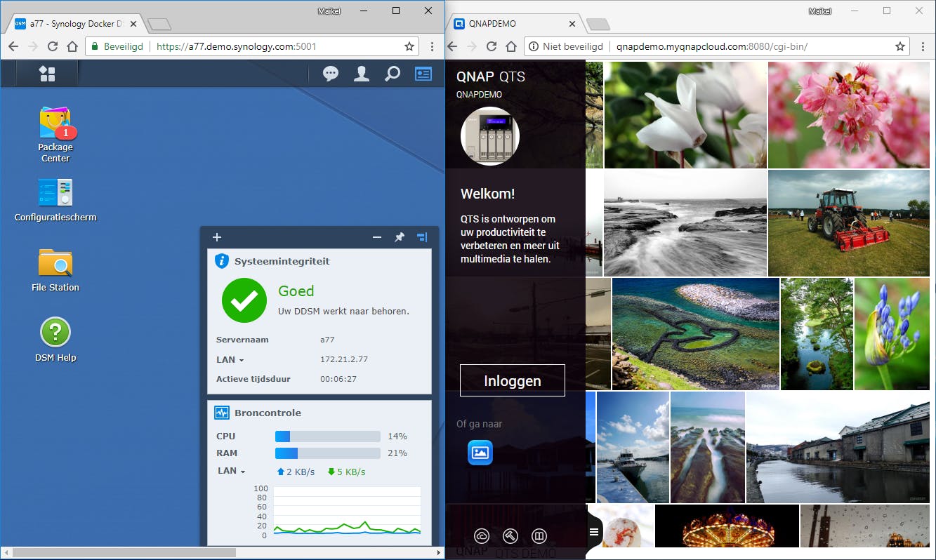Open Configuratiescherm desktop icon
Image resolution: width=936 pixels, height=560 pixels.
tap(55, 200)
